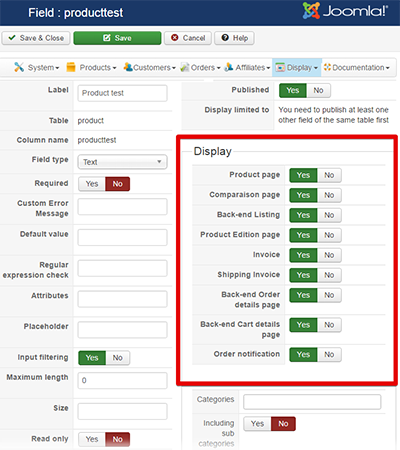Click the Regular expression check field
This screenshot has width=400, height=450.
pos(122,268)
